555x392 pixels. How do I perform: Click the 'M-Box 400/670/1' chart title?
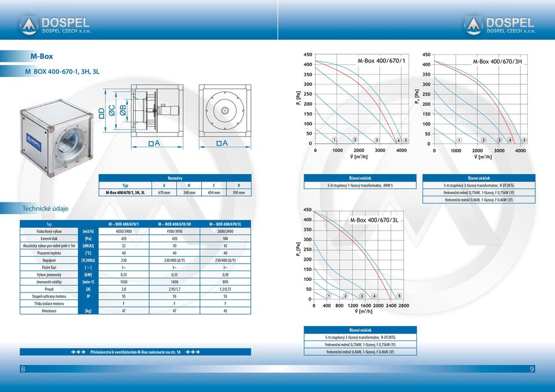pos(381,61)
